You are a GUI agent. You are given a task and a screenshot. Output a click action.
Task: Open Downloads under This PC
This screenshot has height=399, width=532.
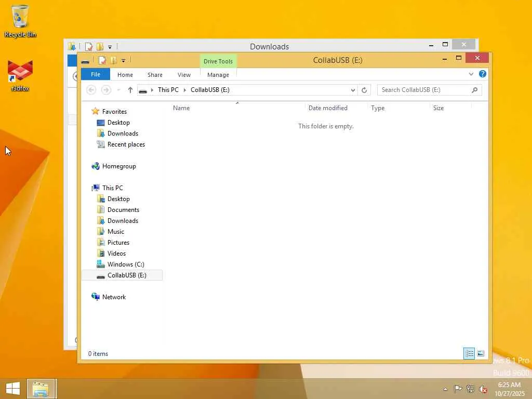(123, 220)
